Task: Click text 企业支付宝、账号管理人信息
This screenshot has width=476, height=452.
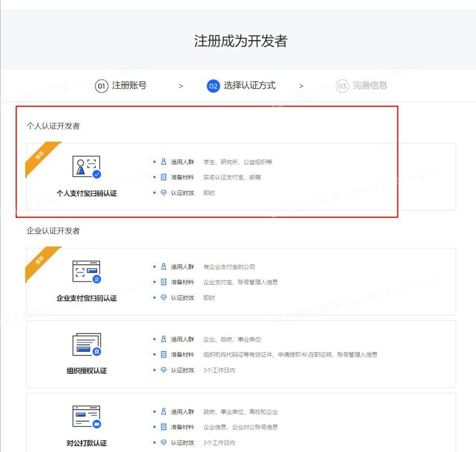Action: (241, 282)
